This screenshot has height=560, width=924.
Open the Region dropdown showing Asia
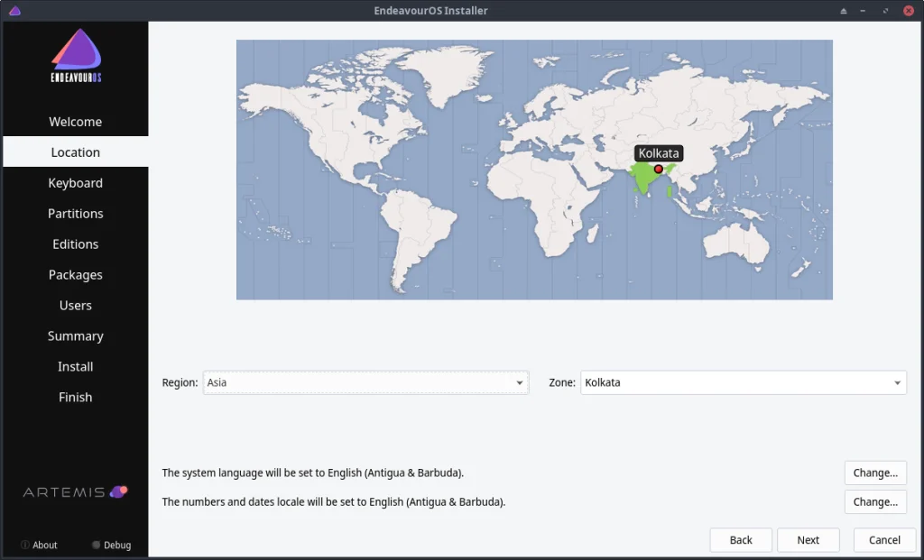click(x=365, y=382)
